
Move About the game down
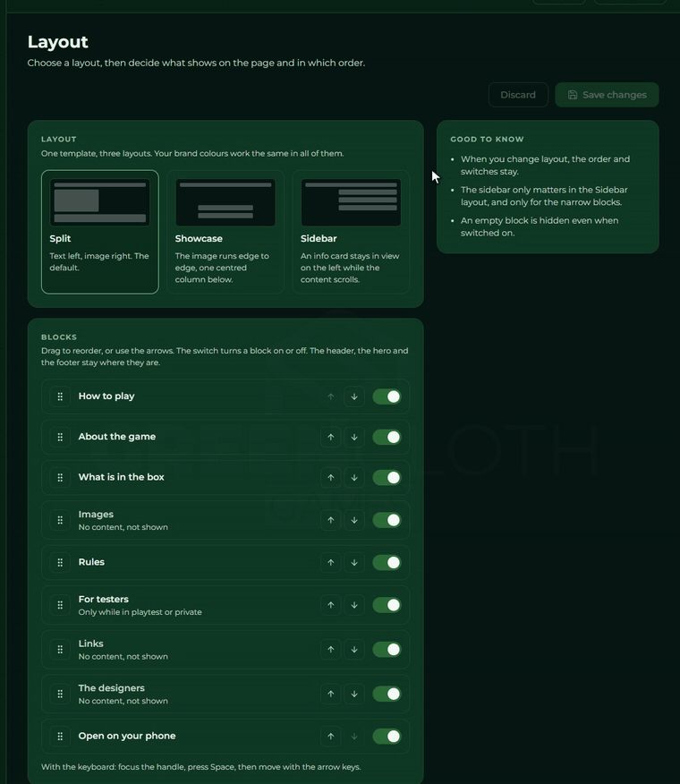[x=354, y=437]
